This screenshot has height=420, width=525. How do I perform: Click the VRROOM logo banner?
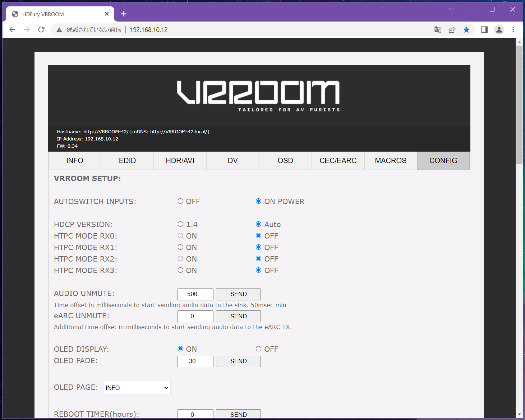point(258,96)
